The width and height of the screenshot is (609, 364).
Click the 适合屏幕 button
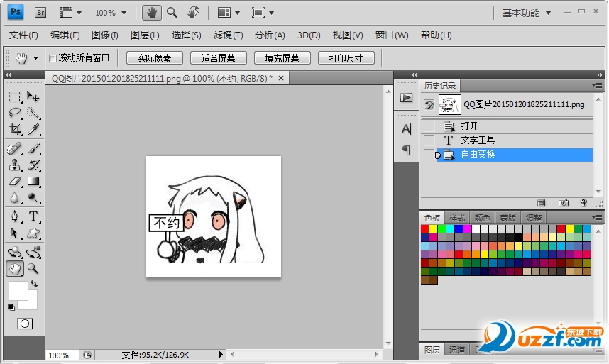(x=218, y=58)
